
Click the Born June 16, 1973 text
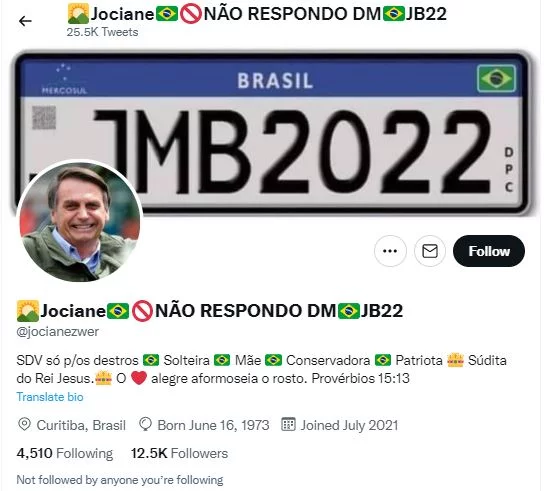pyautogui.click(x=213, y=425)
